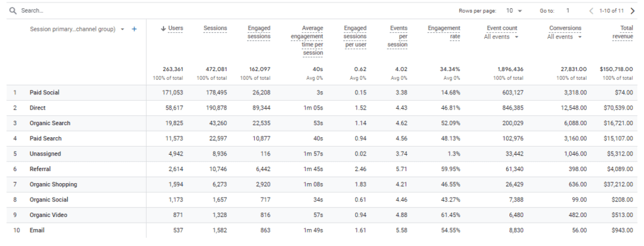The height and width of the screenshot is (246, 644).
Task: Sort by Events per session header
Action: (x=397, y=36)
